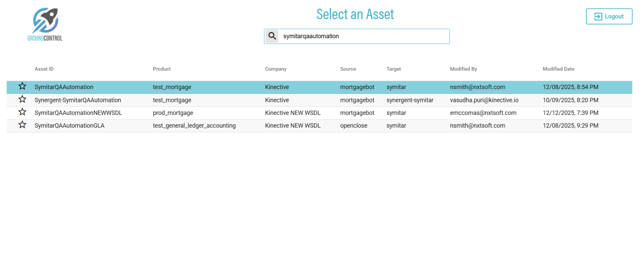This screenshot has width=644, height=268.
Task: Sort by Asset ID column header
Action: (44, 69)
